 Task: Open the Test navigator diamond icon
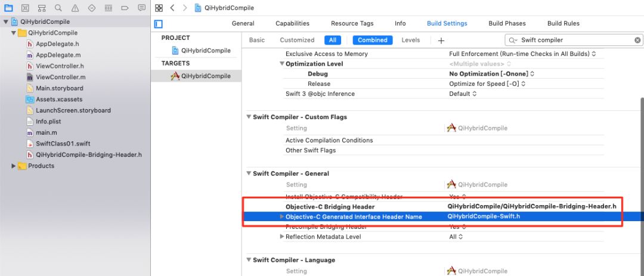(x=92, y=8)
